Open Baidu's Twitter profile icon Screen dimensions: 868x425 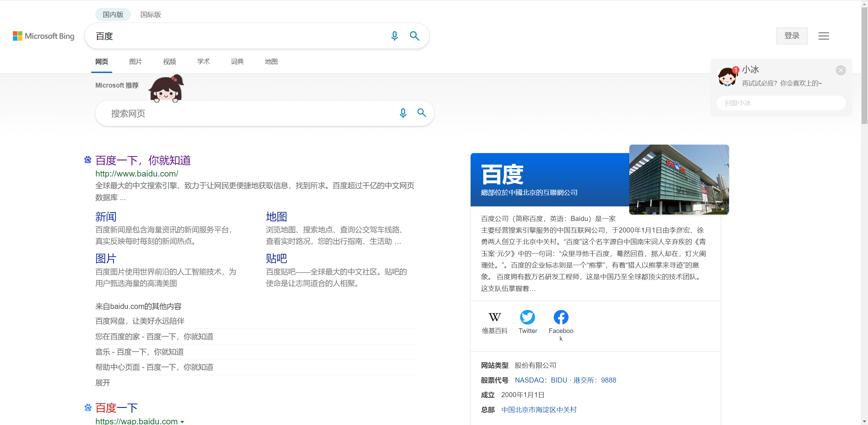point(528,317)
